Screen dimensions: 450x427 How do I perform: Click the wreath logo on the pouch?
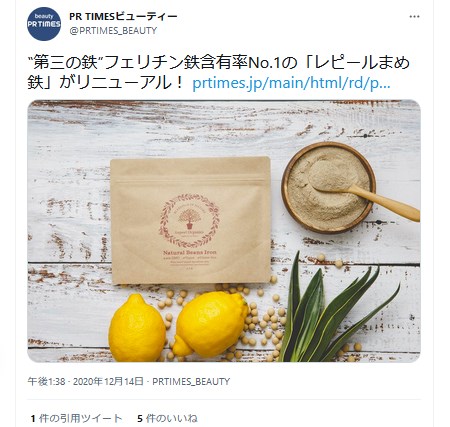[x=189, y=220]
